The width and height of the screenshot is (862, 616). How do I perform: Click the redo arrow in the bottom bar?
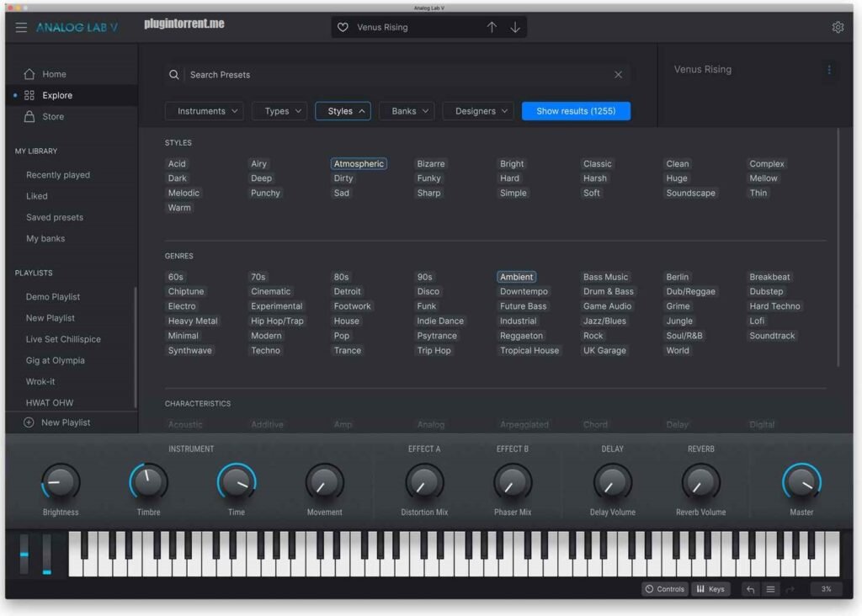click(790, 589)
